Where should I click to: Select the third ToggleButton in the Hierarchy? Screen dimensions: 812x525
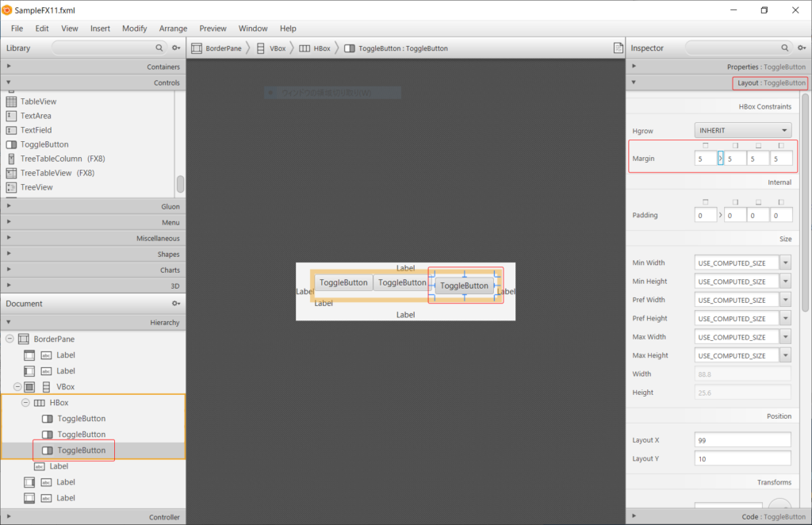click(81, 450)
